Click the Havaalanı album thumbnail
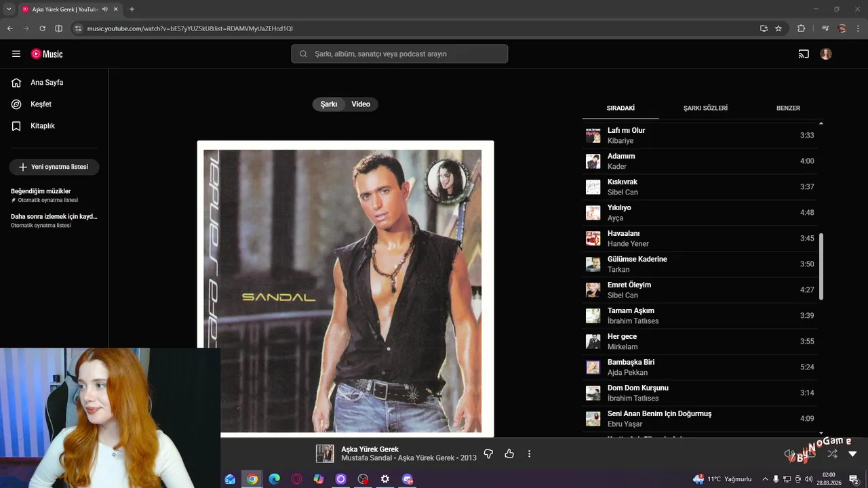This screenshot has width=868, height=488. click(593, 239)
